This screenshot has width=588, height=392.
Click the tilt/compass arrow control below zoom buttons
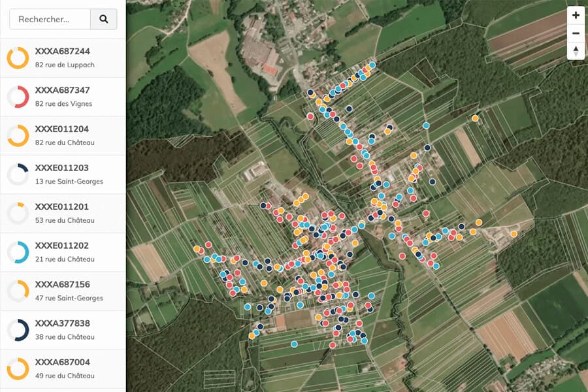coord(576,50)
